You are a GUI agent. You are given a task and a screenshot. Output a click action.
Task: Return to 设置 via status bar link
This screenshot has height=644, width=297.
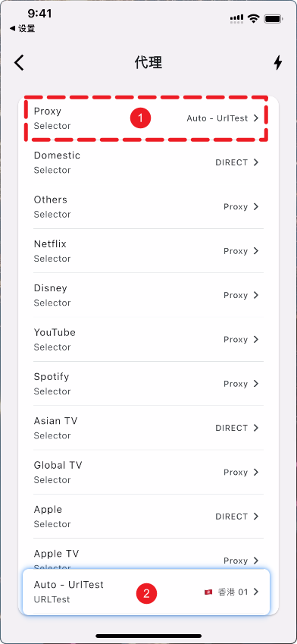click(22, 29)
